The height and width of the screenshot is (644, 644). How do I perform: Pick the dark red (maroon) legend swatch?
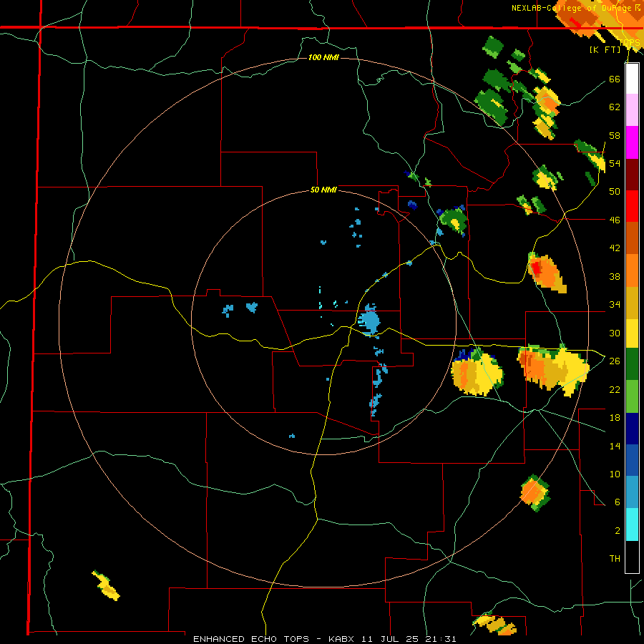[632, 175]
